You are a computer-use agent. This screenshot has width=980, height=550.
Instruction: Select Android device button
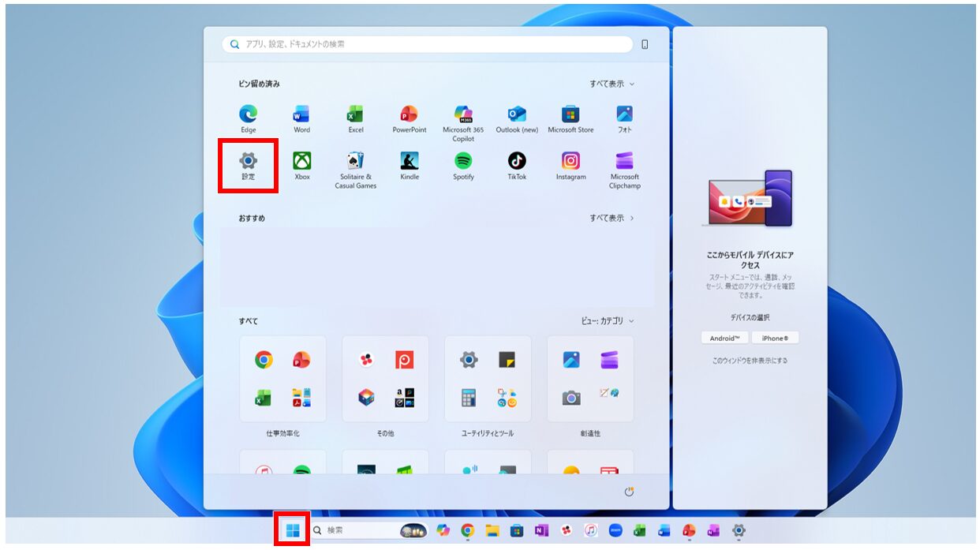click(x=724, y=338)
